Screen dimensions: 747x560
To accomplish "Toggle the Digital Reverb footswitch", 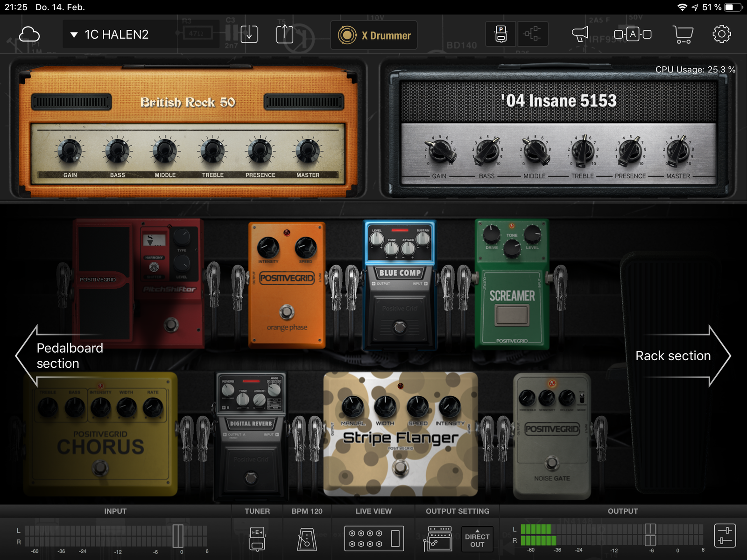I will 251,478.
